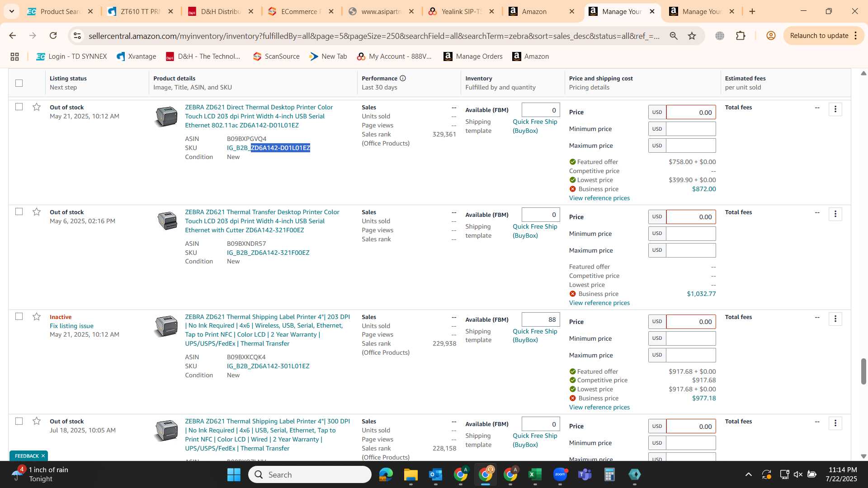
Task: Star the ZD6A142-D01L01EZ listing as favorite
Action: [x=37, y=107]
